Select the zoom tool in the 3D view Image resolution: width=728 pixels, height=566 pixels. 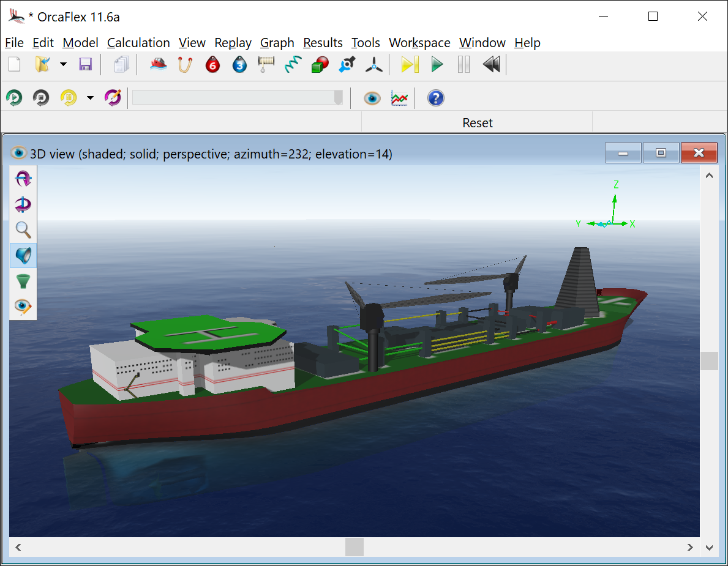(x=23, y=230)
